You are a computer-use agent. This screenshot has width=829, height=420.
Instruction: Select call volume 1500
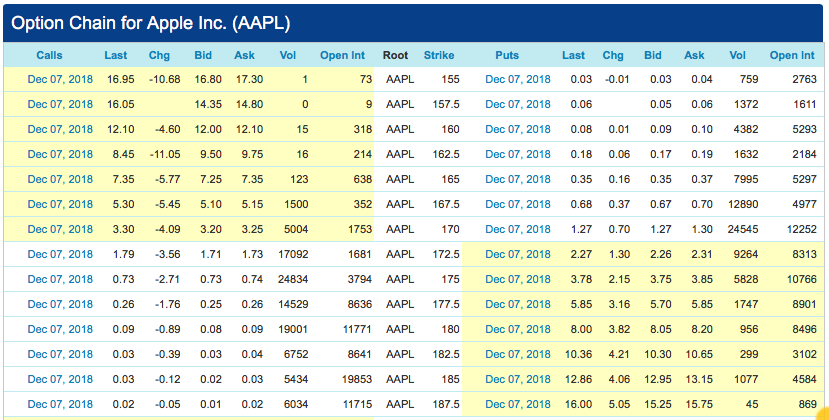point(296,204)
